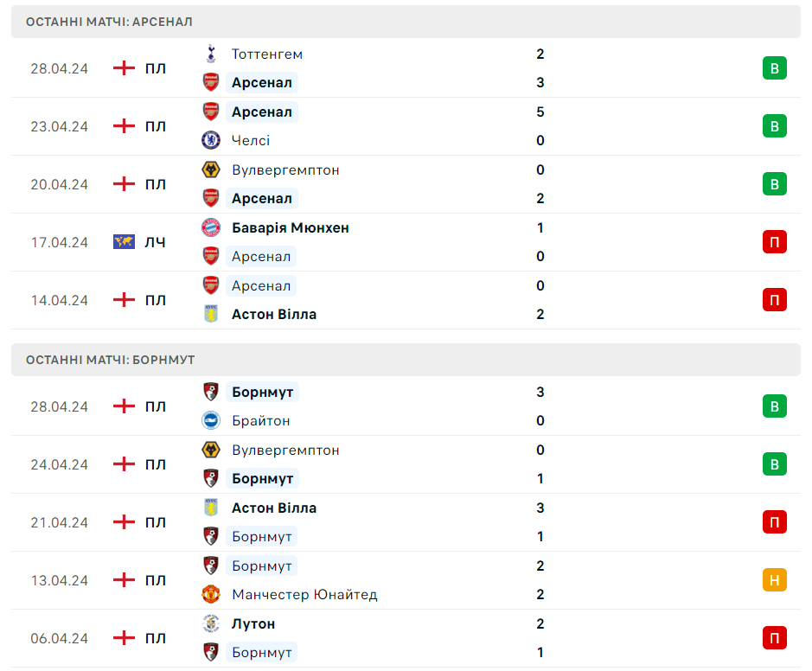The height and width of the screenshot is (671, 812).
Task: Click the Champions League flag icon
Action: click(x=124, y=242)
